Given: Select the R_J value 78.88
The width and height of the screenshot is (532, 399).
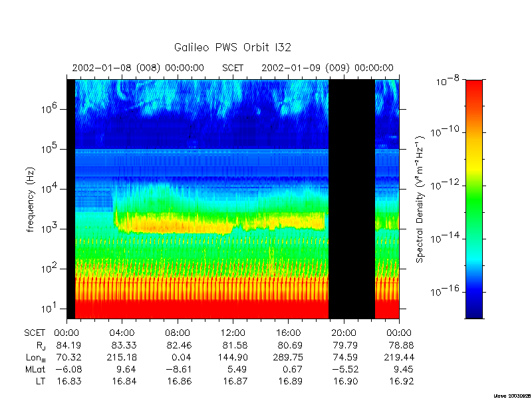Looking at the screenshot, I should point(401,345).
